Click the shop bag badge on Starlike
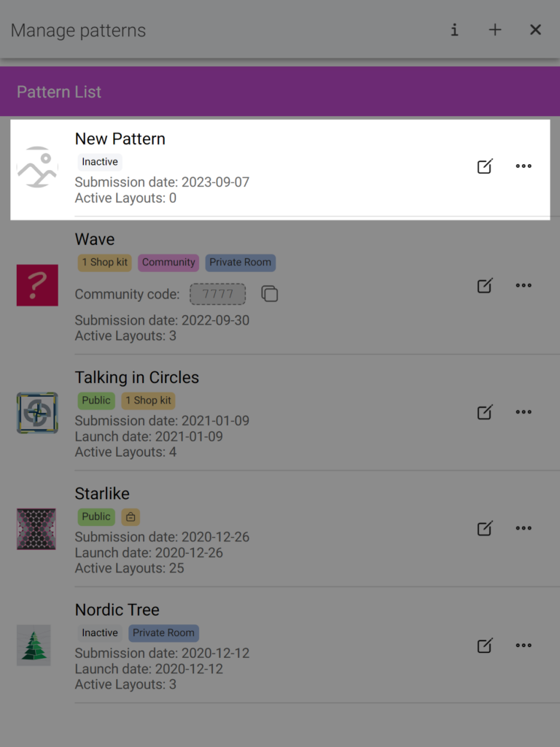Viewport: 560px width, 747px height. tap(131, 517)
